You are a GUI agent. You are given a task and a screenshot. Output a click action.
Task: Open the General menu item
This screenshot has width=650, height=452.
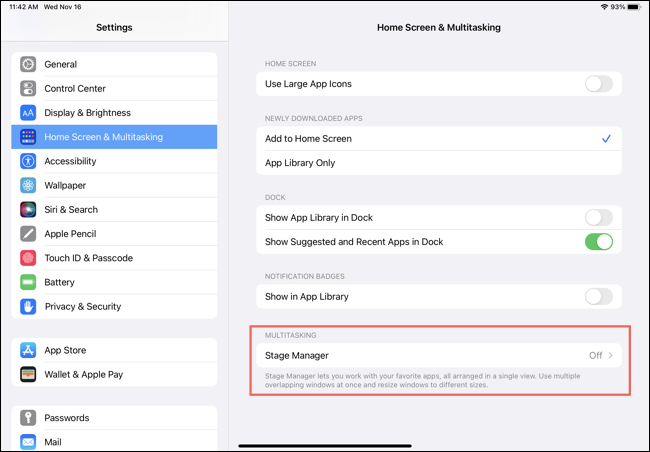coord(114,64)
